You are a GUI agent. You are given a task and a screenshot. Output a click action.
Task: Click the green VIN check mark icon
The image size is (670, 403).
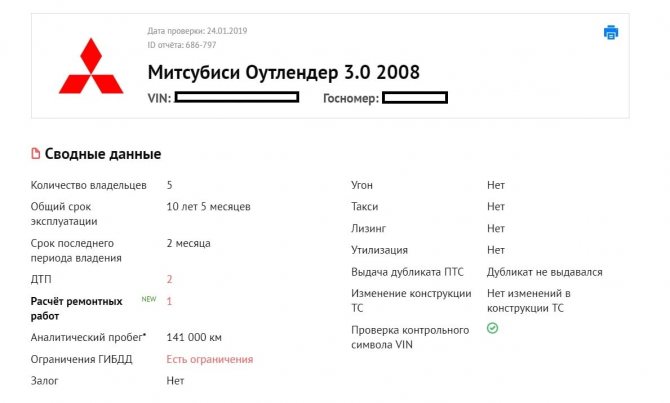pos(492,328)
